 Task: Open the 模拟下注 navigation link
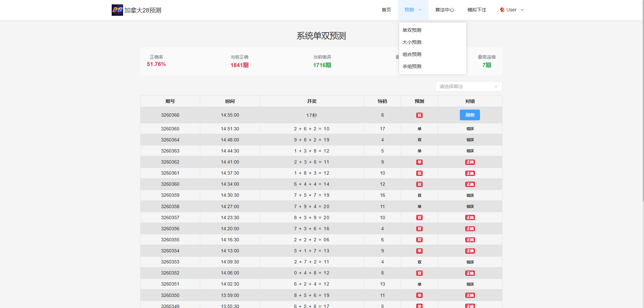click(477, 10)
